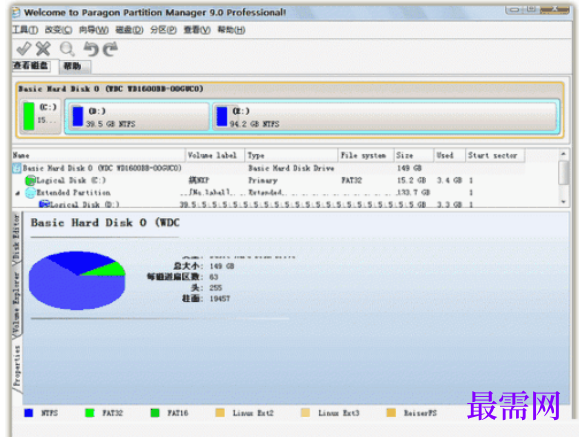Click the ReiserFS legend swatch

click(391, 413)
